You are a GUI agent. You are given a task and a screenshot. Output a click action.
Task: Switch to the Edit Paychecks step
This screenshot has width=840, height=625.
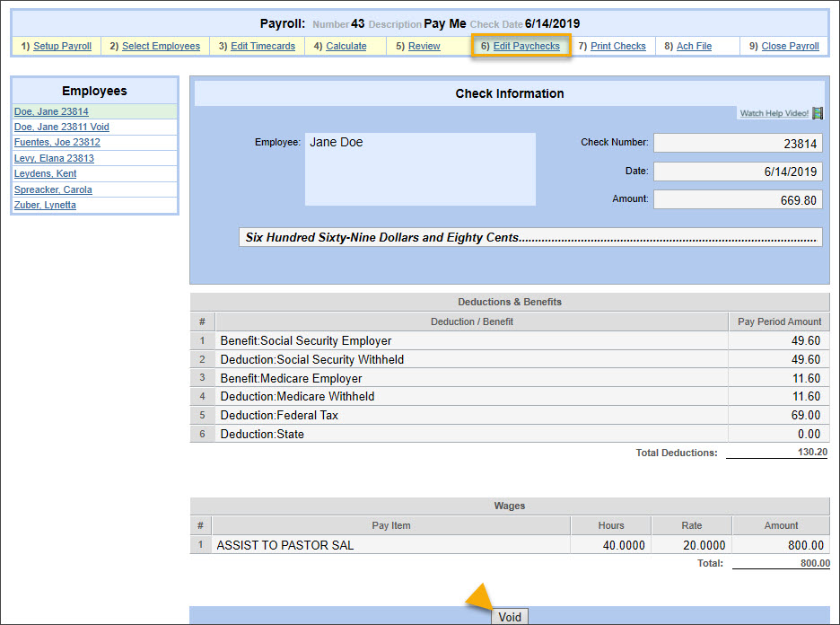coord(526,45)
